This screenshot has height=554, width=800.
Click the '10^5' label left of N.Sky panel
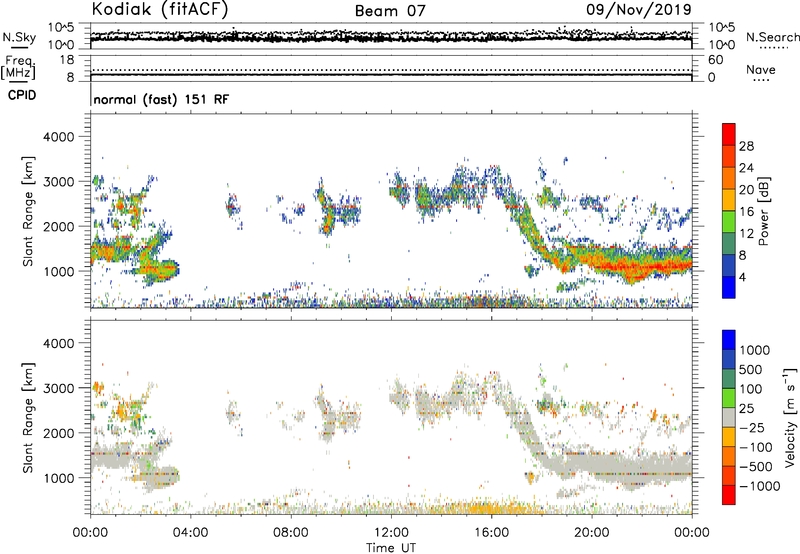61,28
